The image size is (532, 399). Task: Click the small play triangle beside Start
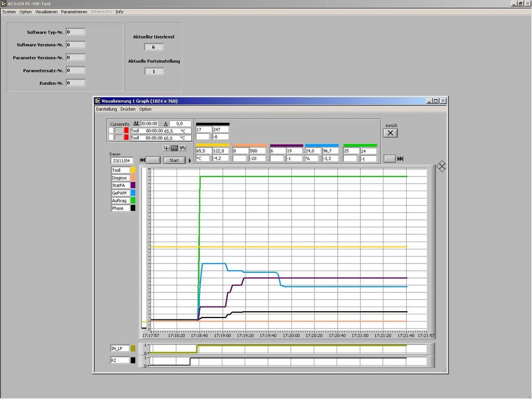pos(190,161)
